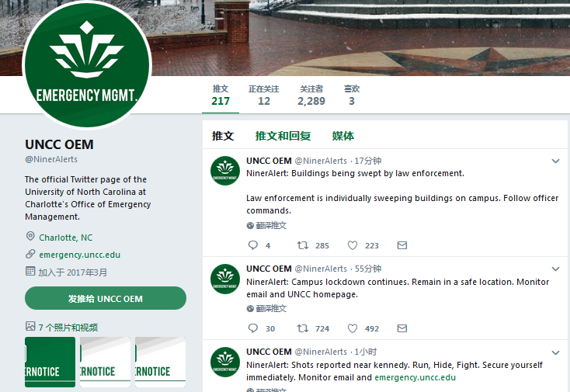Like the campus lockdown continues tweet

(353, 328)
